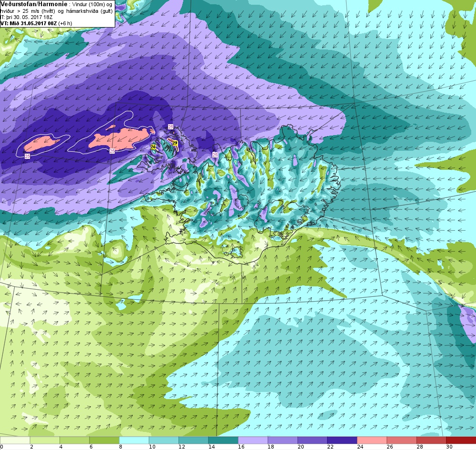The height and width of the screenshot is (450, 476).
Task: Click the '25' contour label below the westernmost pink area
Action: (28, 156)
